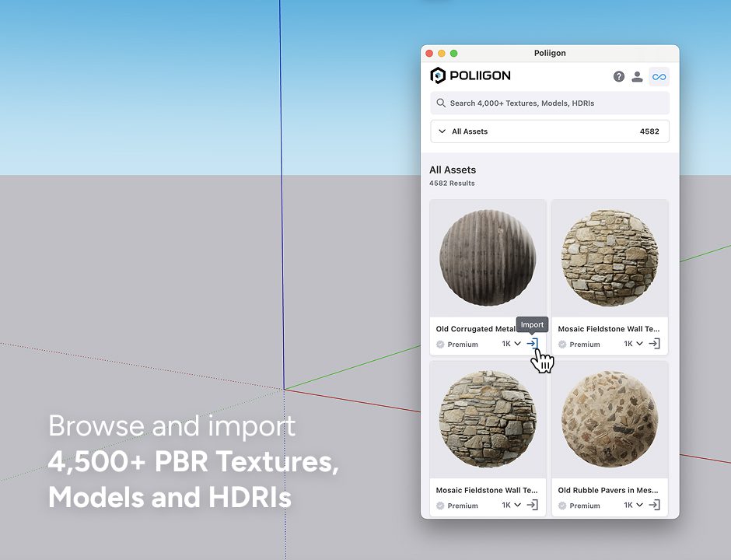Image resolution: width=731 pixels, height=560 pixels.
Task: Import the top-row Mosaic Fieldstone Wall texture
Action: click(655, 344)
